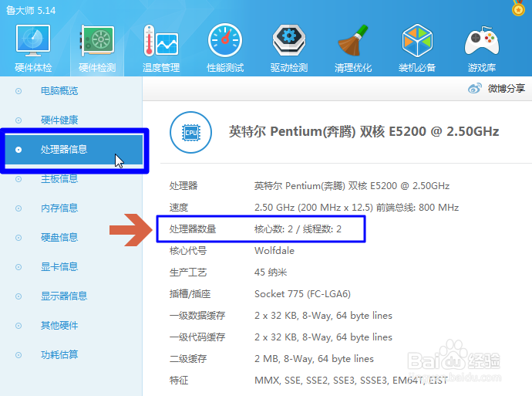The image size is (532, 396).
Task: Open 其他硬件 in the sidebar
Action: [x=59, y=325]
